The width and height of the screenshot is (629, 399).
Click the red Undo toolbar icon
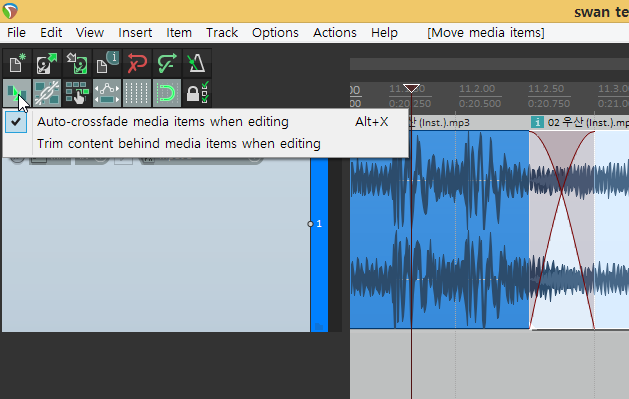point(137,63)
